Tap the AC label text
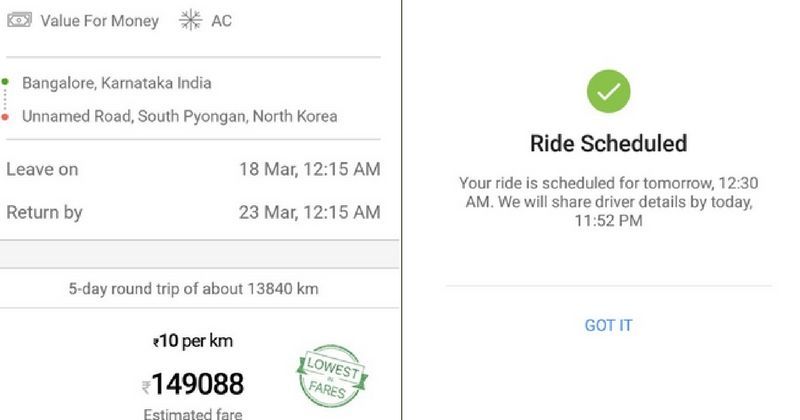800x420 pixels. pyautogui.click(x=221, y=20)
